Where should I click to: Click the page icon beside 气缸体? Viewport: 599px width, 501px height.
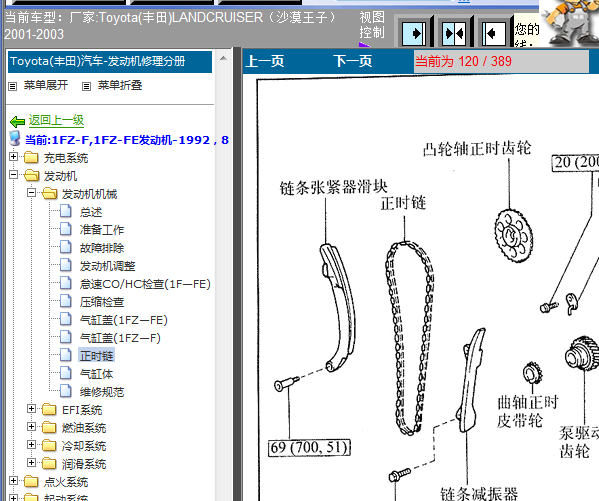point(66,373)
